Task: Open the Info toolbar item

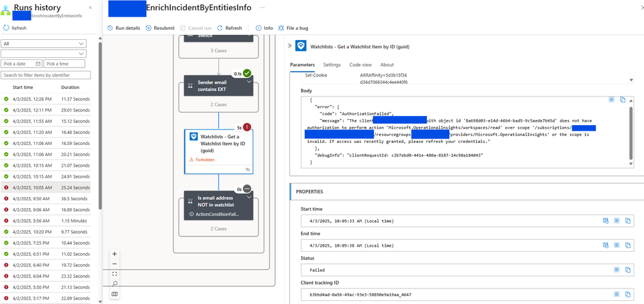Action: coord(264,28)
